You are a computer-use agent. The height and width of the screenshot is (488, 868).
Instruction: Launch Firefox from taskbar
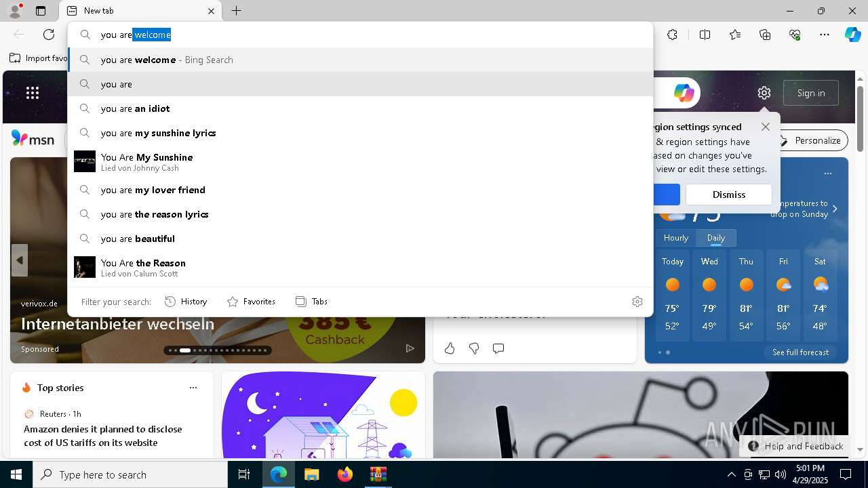coord(345,474)
